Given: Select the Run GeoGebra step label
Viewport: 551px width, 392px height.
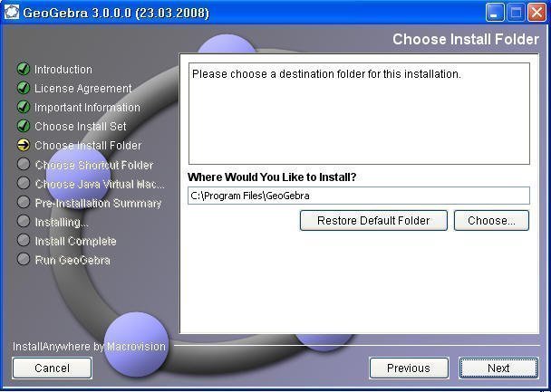Looking at the screenshot, I should click(72, 260).
